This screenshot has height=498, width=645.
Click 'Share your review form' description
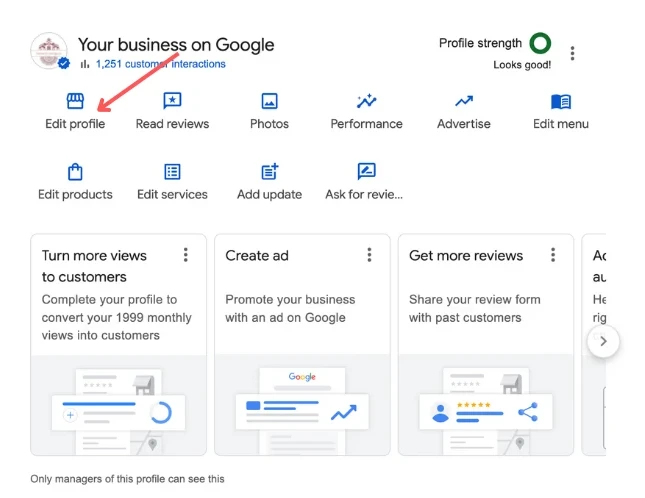tap(475, 308)
